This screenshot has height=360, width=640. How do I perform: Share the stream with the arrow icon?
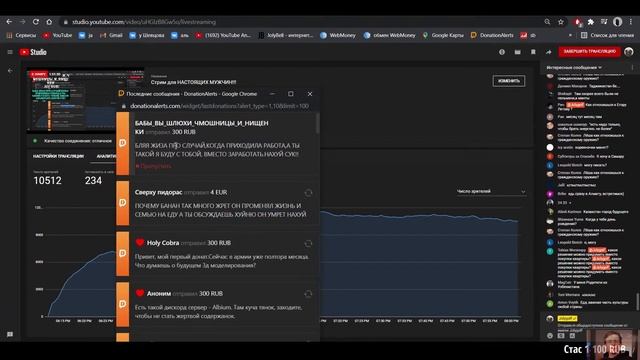coord(549,52)
